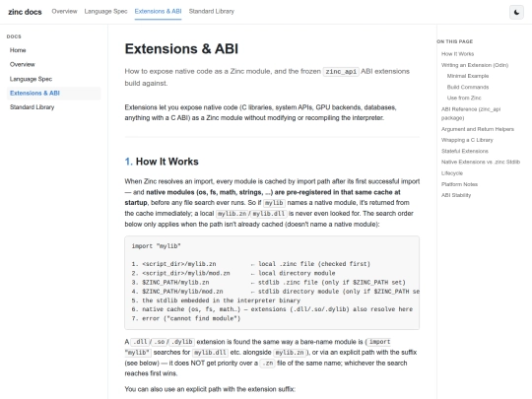This screenshot has width=532, height=399.
Task: Jump to How It Works in page outline
Action: pos(457,54)
